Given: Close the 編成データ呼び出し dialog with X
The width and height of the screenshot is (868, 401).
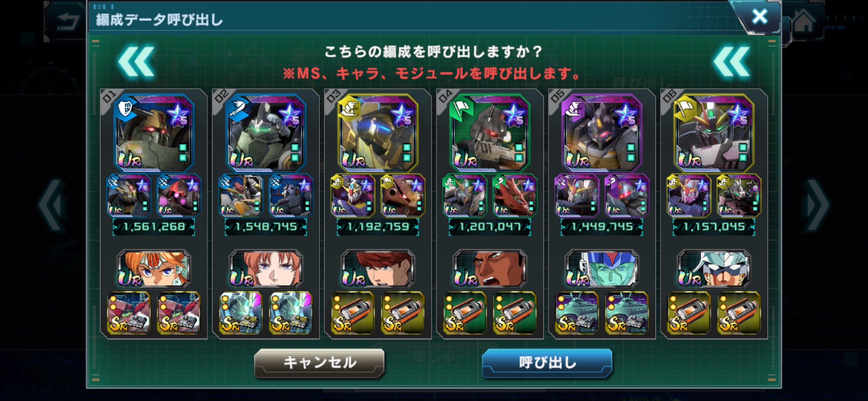Looking at the screenshot, I should click(x=759, y=17).
